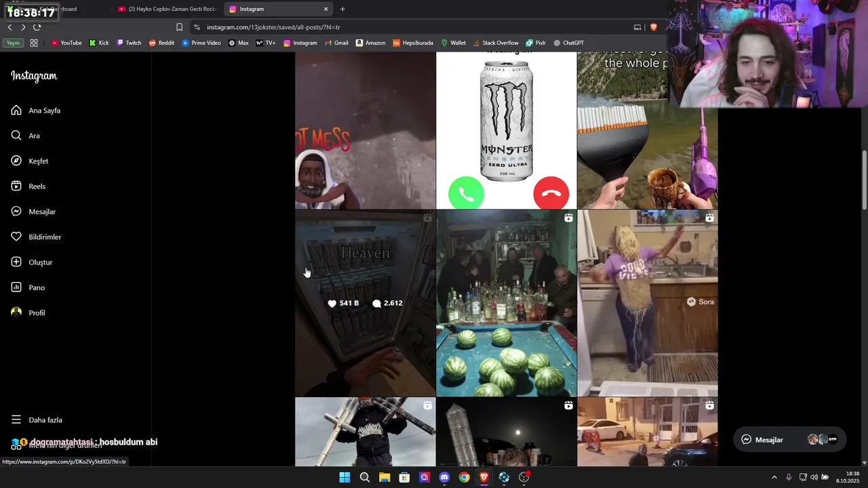Open the Ana Sayfa home icon
This screenshot has width=868, height=488.
tap(16, 110)
